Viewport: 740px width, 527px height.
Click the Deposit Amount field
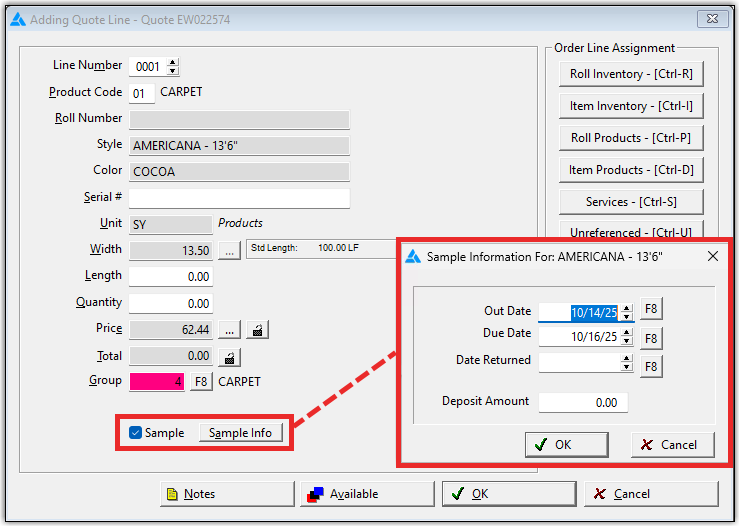point(583,402)
